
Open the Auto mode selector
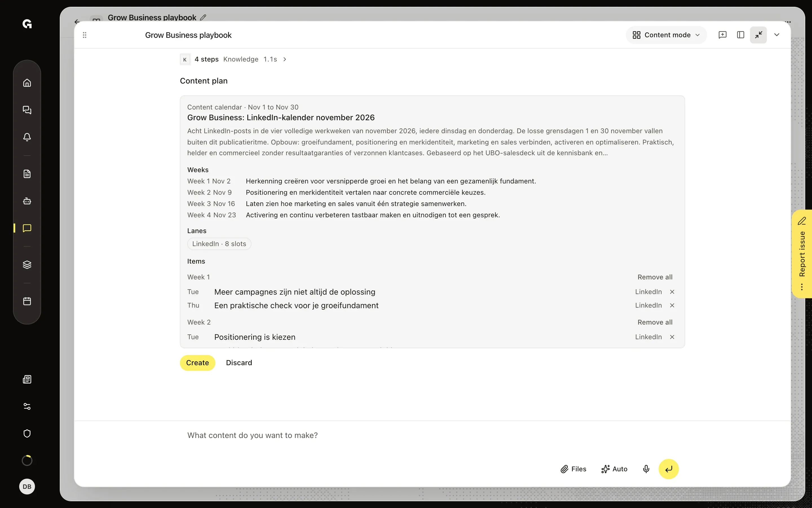614,469
